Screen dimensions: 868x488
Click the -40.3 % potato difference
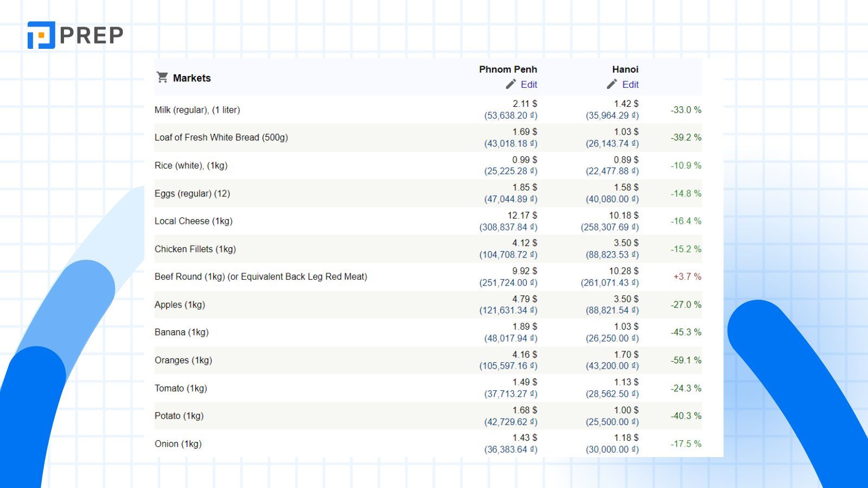[x=686, y=416]
